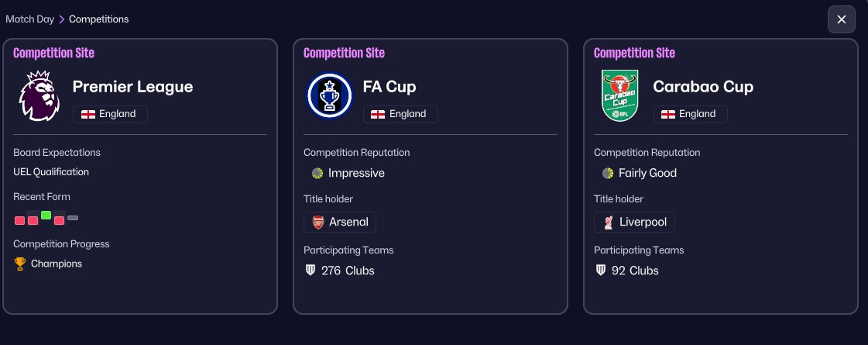Open England nation under Carabao Cup
The width and height of the screenshot is (868, 345).
[691, 114]
